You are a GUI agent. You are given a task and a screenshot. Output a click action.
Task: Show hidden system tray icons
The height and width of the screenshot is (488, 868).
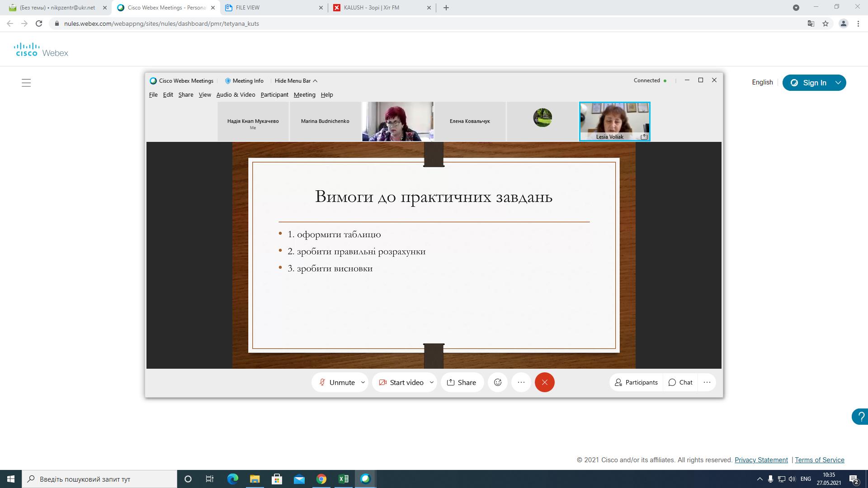(760, 479)
